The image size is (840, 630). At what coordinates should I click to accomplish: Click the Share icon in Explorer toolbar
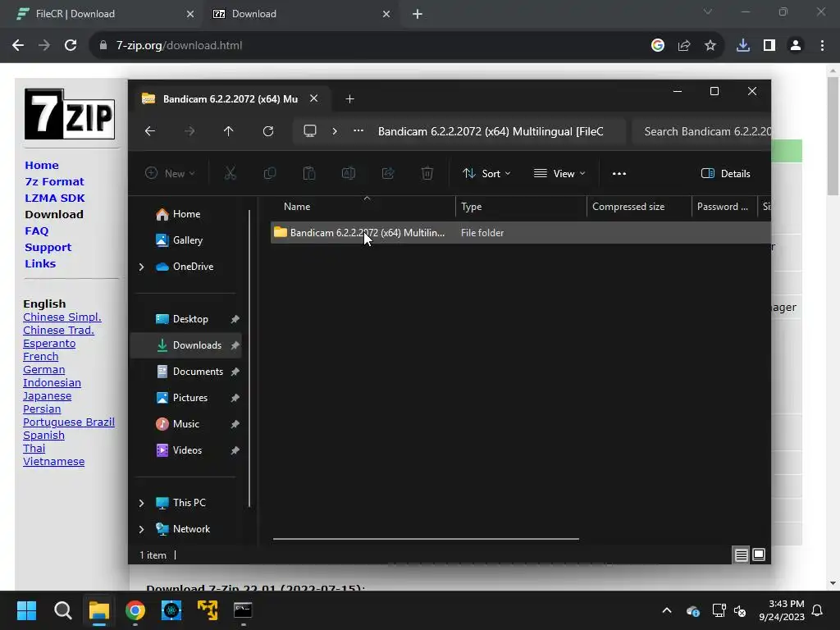388,173
